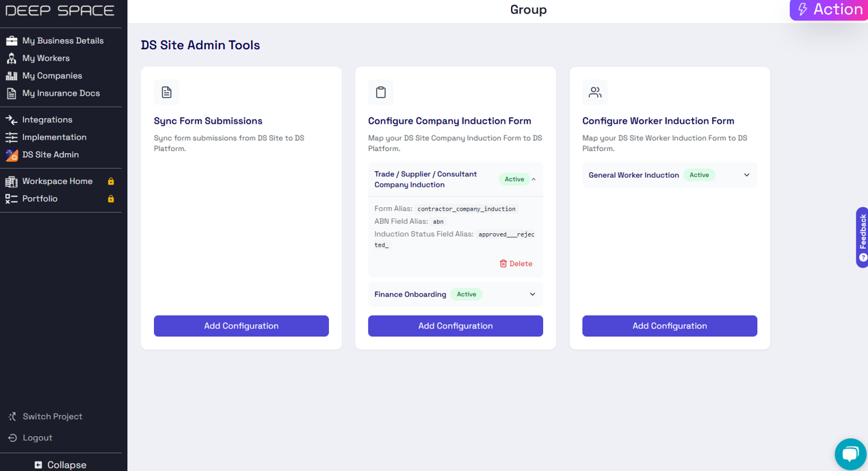Add Configuration for Sync Form Submissions

coord(241,326)
